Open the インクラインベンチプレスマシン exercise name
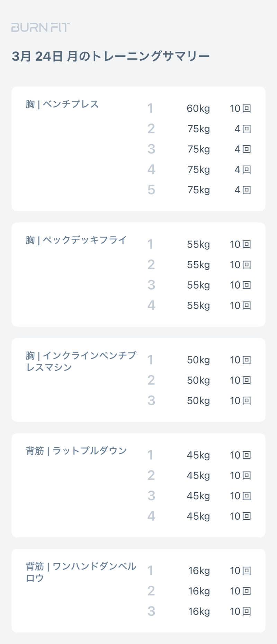Screen dimensions: 277x644 point(81,361)
